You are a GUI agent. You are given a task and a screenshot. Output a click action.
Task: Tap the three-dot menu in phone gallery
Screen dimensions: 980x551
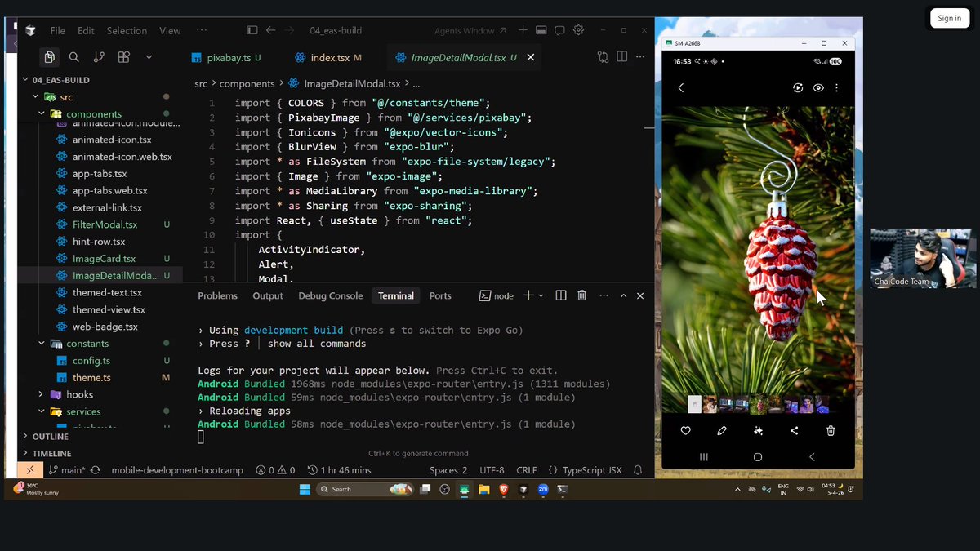836,88
